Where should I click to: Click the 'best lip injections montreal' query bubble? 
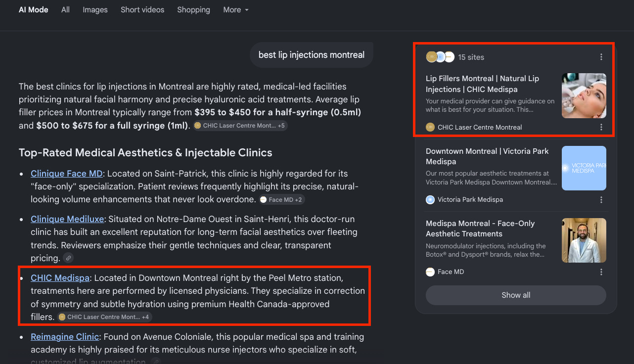312,55
